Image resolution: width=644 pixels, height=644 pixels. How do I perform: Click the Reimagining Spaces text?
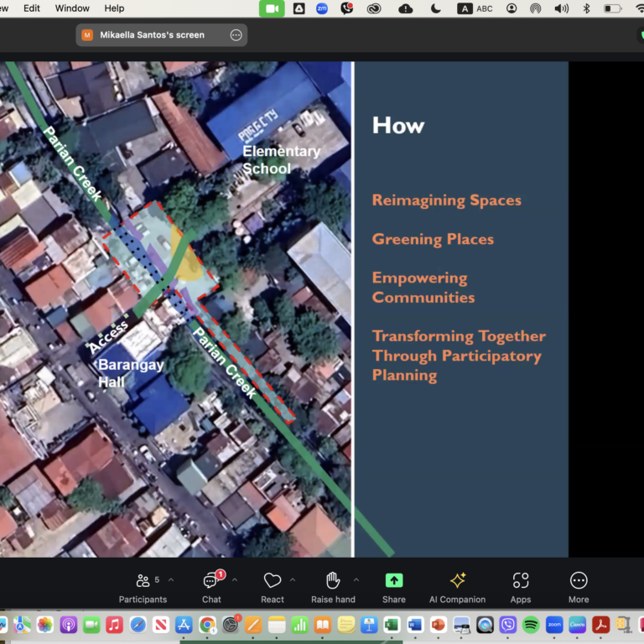click(446, 200)
